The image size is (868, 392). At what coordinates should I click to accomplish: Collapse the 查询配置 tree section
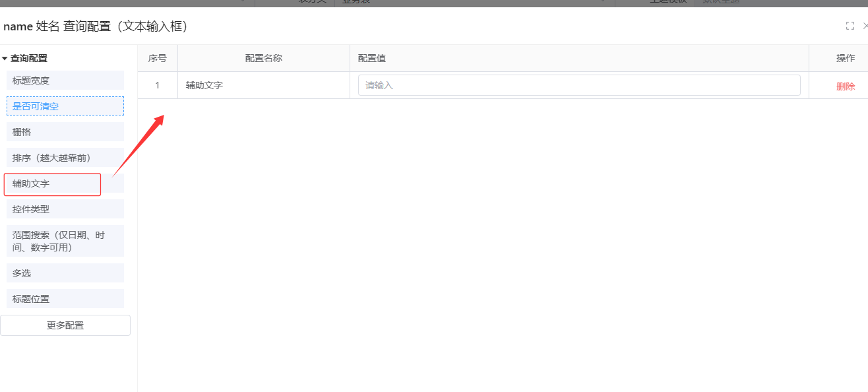coord(5,59)
